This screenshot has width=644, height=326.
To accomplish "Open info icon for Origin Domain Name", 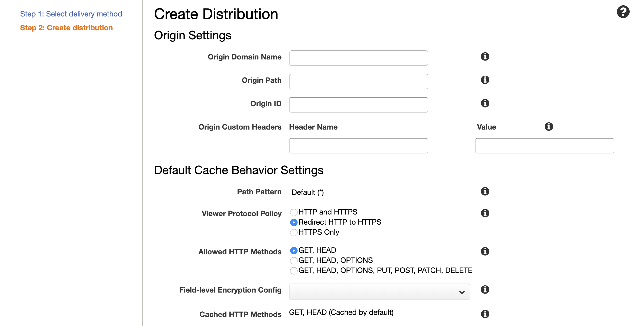I will click(x=485, y=57).
